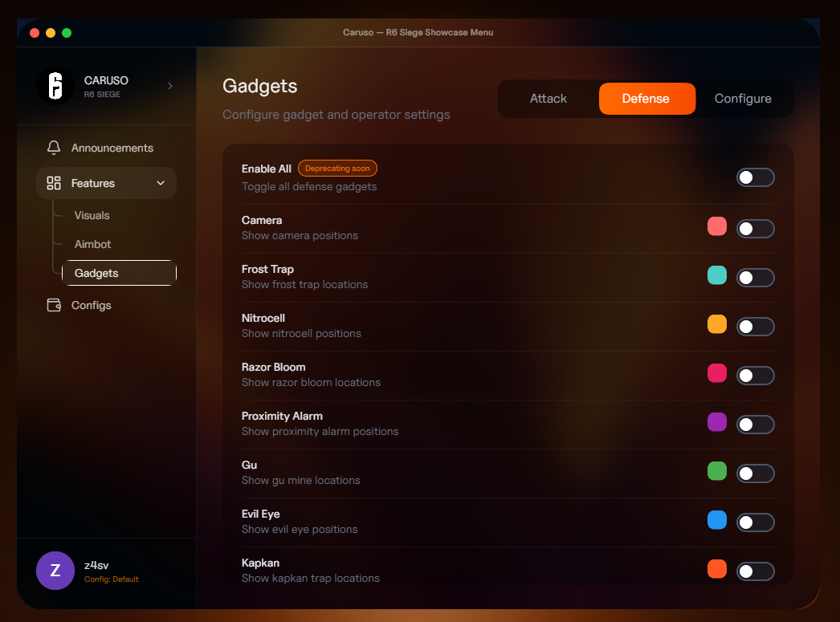Viewport: 840px width, 622px height.
Task: Close the window with red button
Action: (x=35, y=33)
